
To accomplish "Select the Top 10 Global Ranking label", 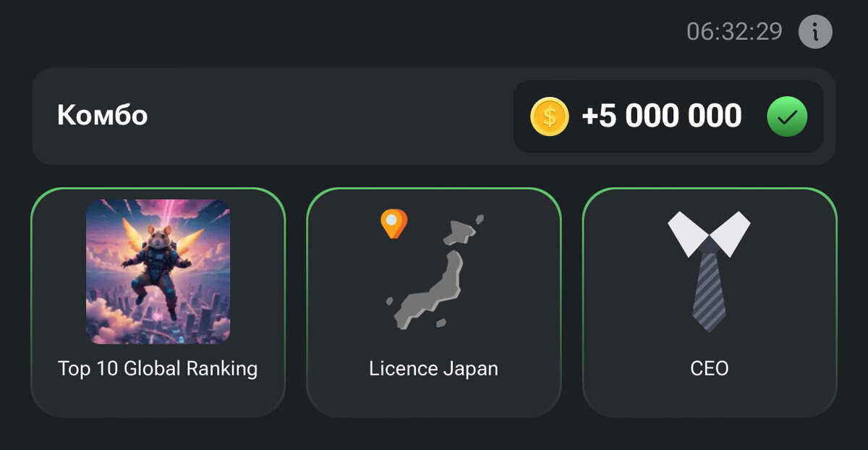I will point(158,368).
